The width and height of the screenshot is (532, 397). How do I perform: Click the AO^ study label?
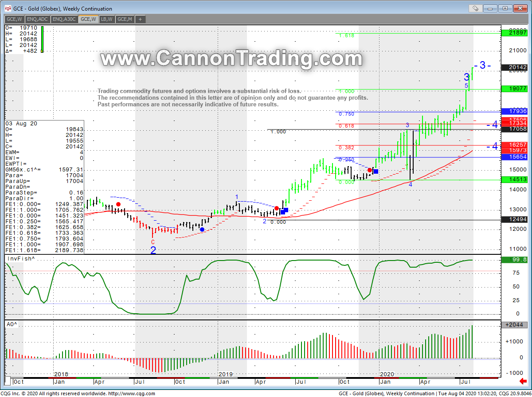(x=12, y=324)
